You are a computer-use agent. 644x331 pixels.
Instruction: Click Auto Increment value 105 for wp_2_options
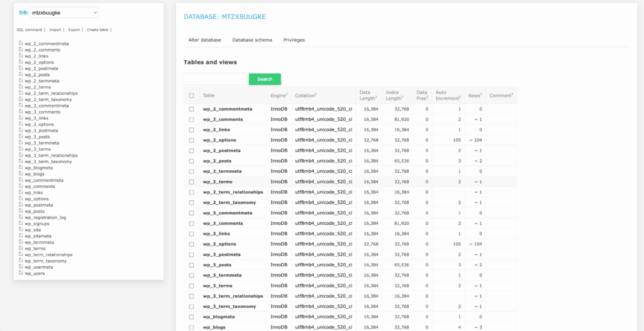pyautogui.click(x=457, y=140)
